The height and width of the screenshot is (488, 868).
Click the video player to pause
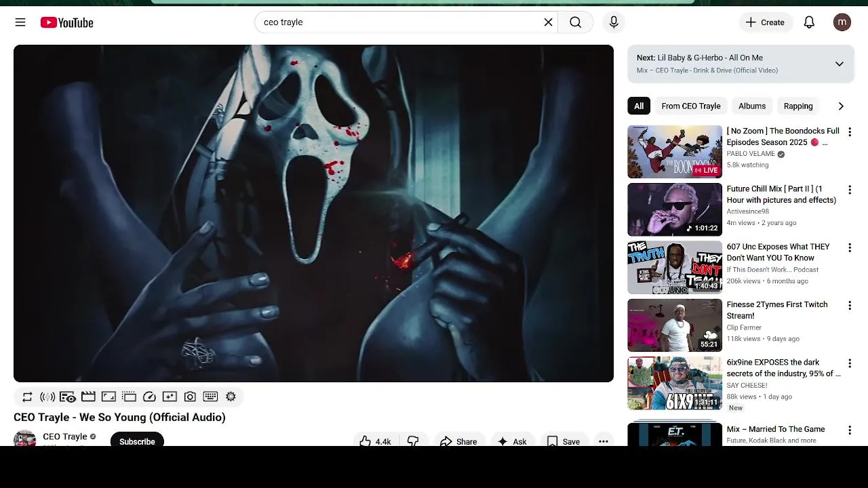coord(313,213)
